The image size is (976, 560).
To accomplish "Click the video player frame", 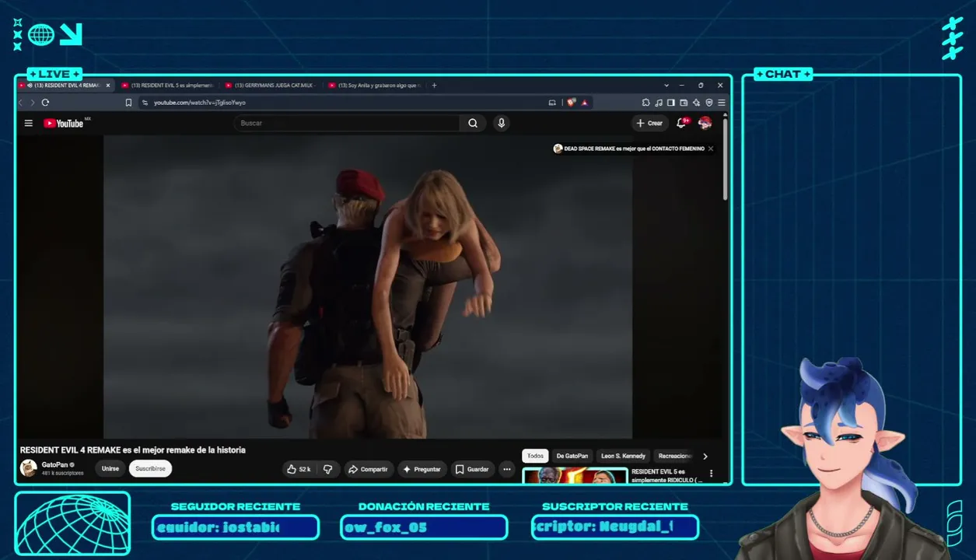I will [368, 287].
